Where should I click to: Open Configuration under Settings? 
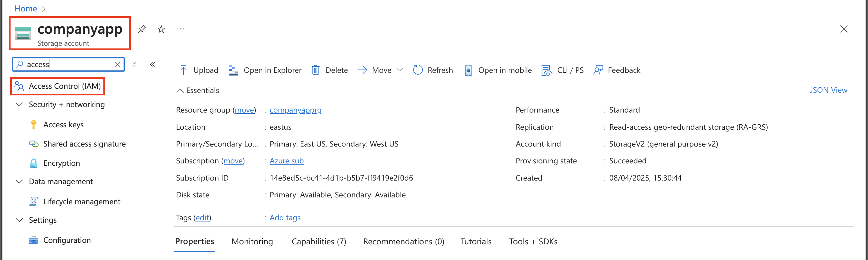point(67,240)
